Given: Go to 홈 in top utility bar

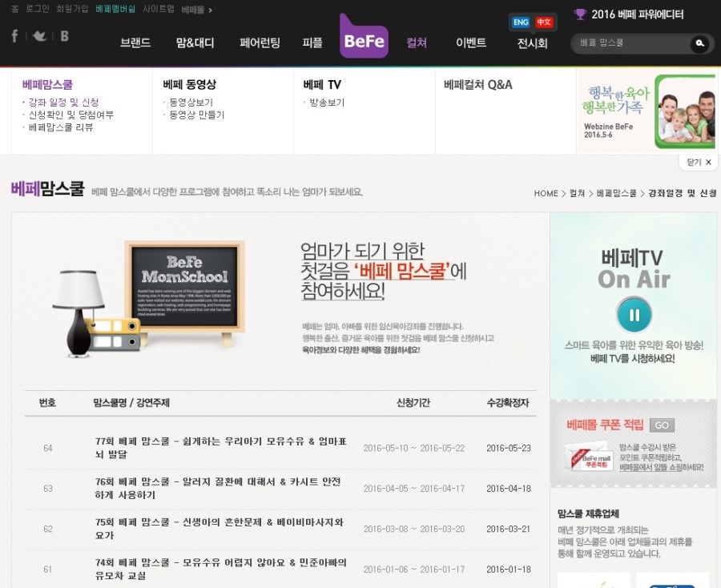Looking at the screenshot, I should [x=14, y=9].
